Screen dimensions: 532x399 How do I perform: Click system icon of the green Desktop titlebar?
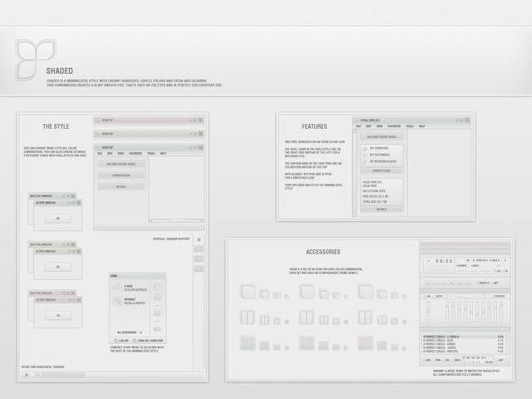point(97,134)
